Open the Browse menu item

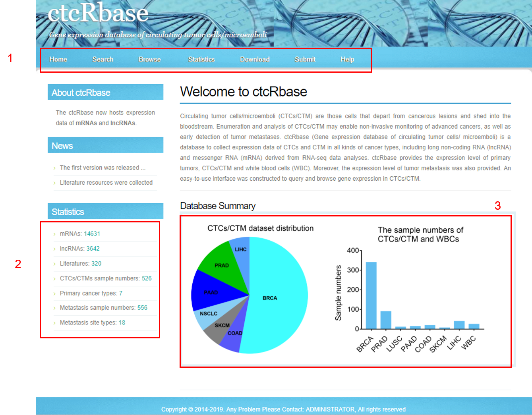(x=149, y=59)
